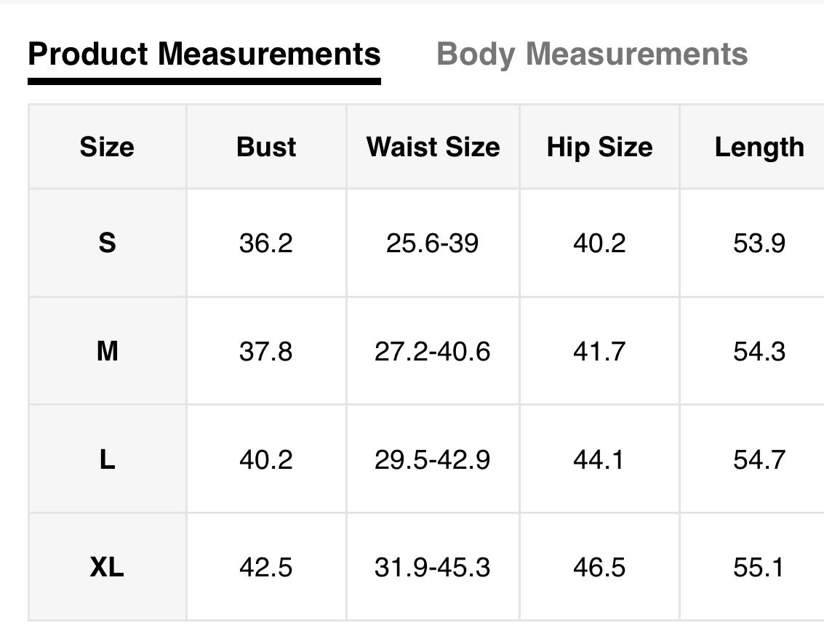Click waist range 25.6-39 cell
The width and height of the screenshot is (824, 644).
coord(433,243)
